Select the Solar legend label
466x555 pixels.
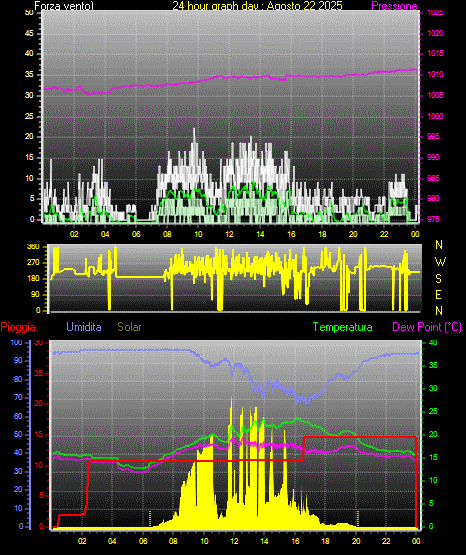(x=129, y=327)
